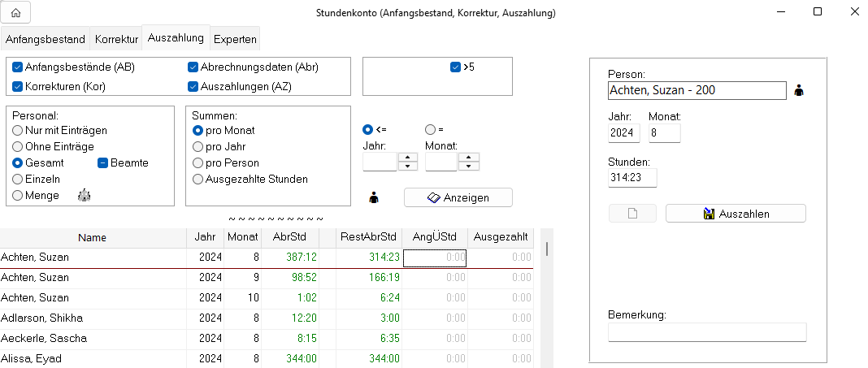Click the Auszahlen button
The width and height of the screenshot is (868, 368).
pos(736,214)
